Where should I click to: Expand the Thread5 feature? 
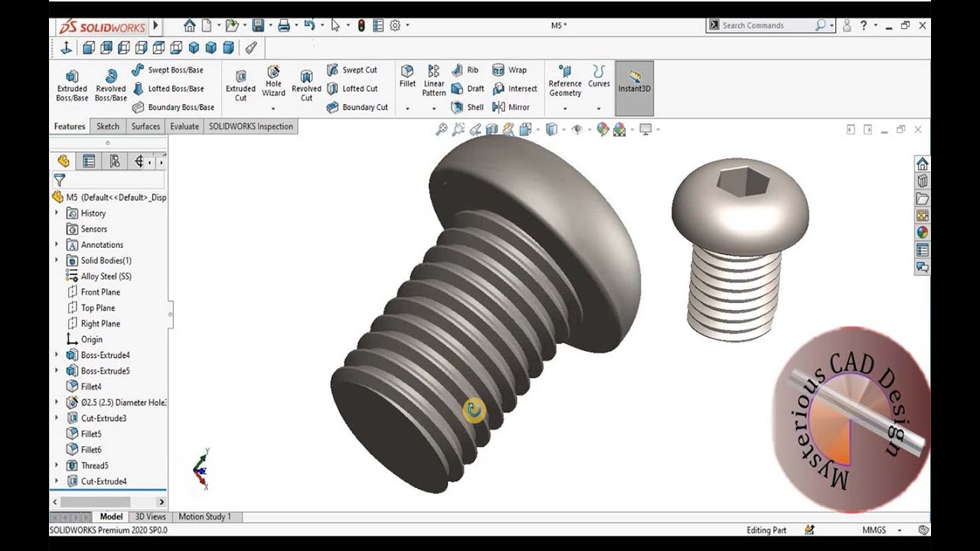[57, 465]
